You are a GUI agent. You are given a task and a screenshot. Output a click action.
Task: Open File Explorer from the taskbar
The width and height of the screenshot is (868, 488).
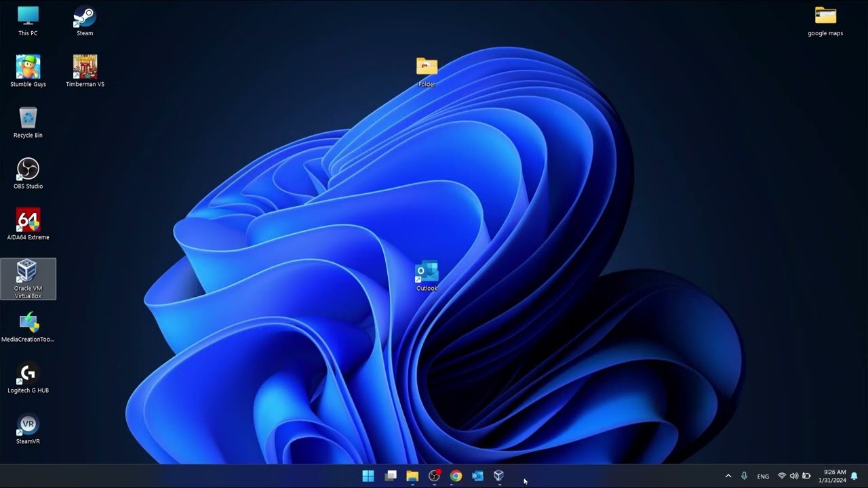412,476
